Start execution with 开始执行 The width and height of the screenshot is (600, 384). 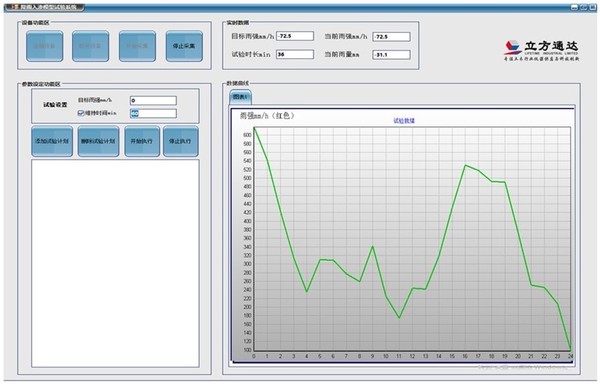coord(142,141)
